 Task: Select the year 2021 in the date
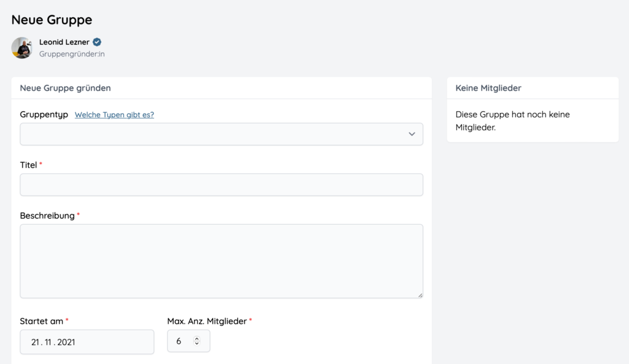pos(66,342)
